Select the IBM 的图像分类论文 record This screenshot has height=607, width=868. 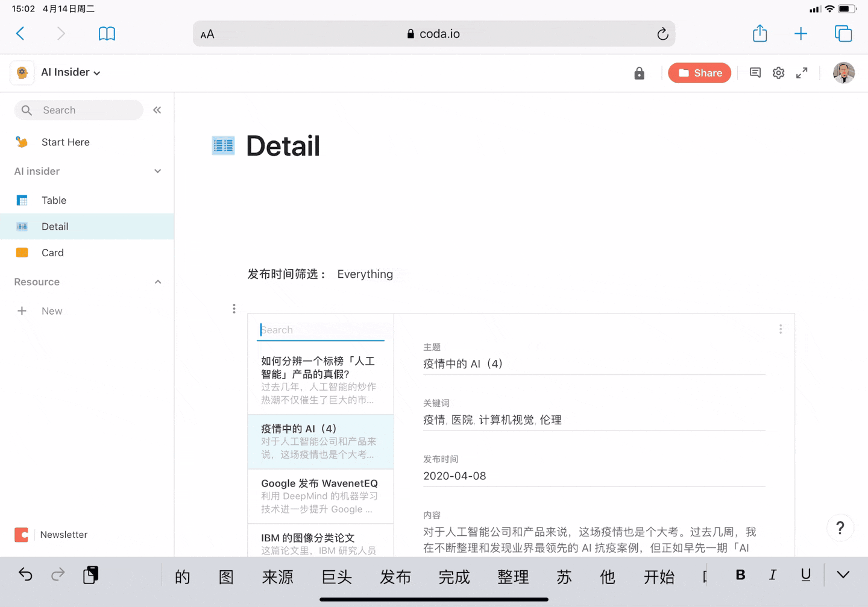click(x=321, y=541)
